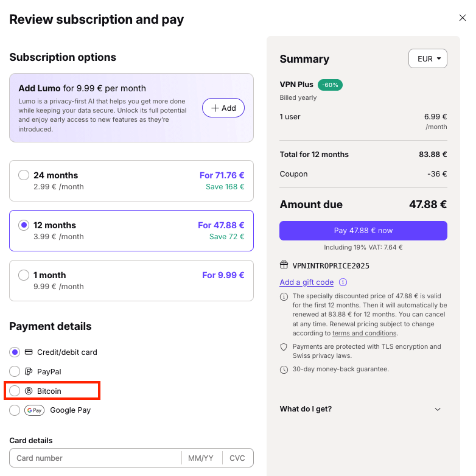This screenshot has width=476, height=476.
Task: Click the gift icon beside VPNINTROPRICE2025
Action: coord(284,265)
